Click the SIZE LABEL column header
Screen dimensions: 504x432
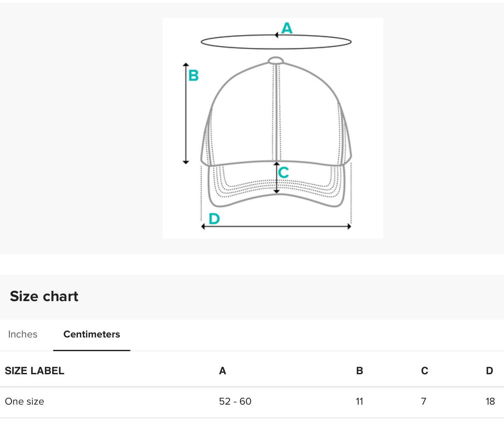(35, 371)
